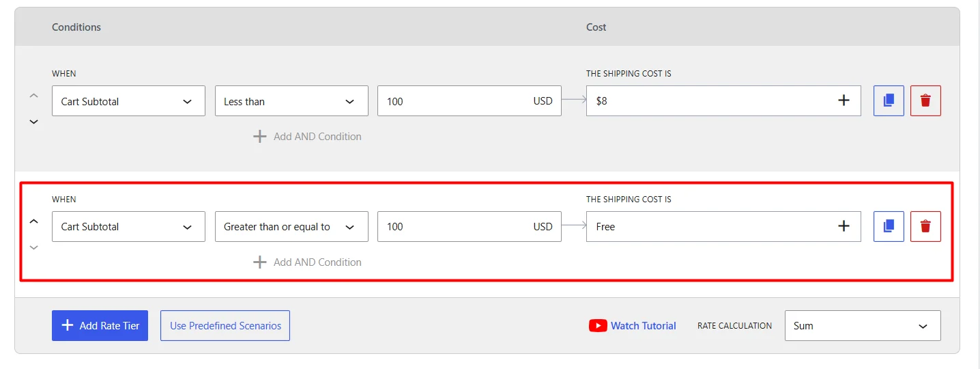The height and width of the screenshot is (369, 980).
Task: Add AND Condition under Less than tier
Action: coord(307,137)
